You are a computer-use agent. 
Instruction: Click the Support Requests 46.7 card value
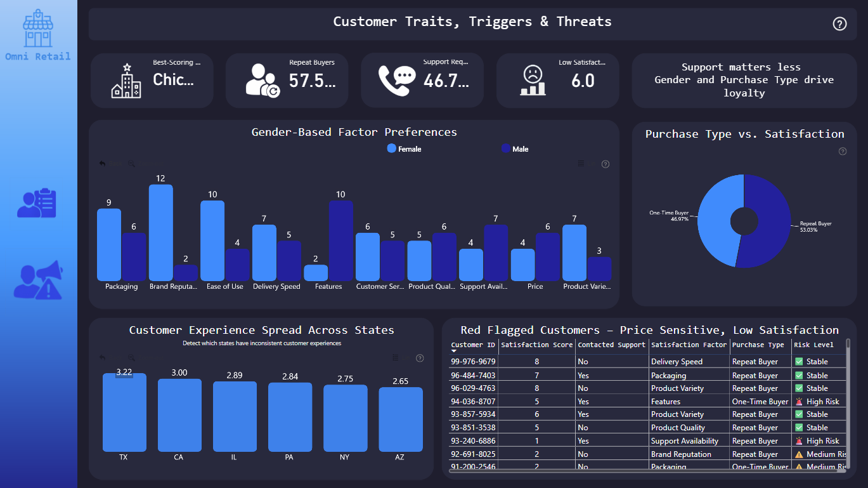click(x=447, y=81)
